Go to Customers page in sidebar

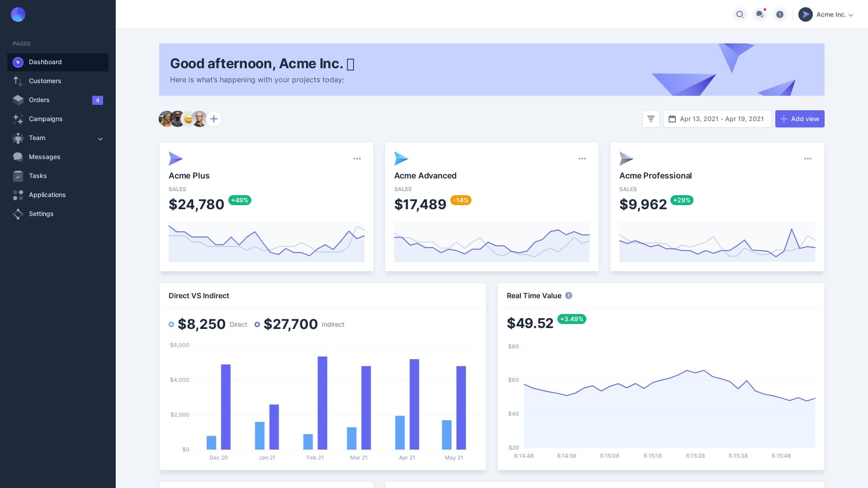pyautogui.click(x=45, y=81)
